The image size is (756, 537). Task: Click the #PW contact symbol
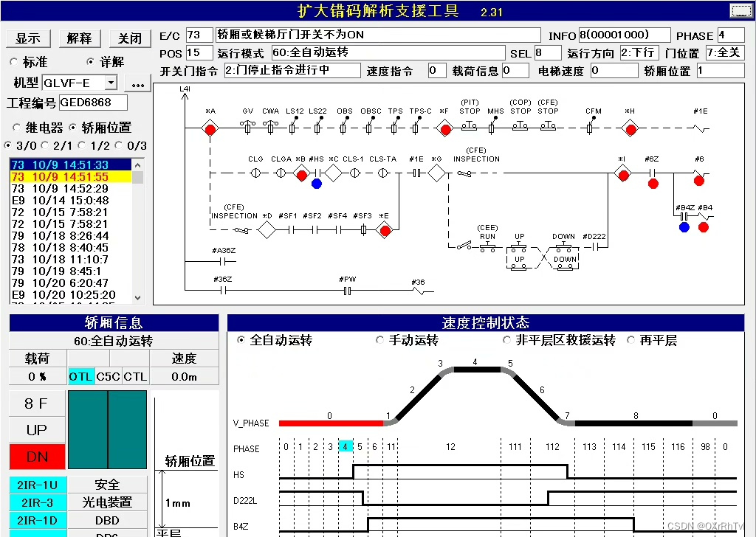click(x=347, y=291)
